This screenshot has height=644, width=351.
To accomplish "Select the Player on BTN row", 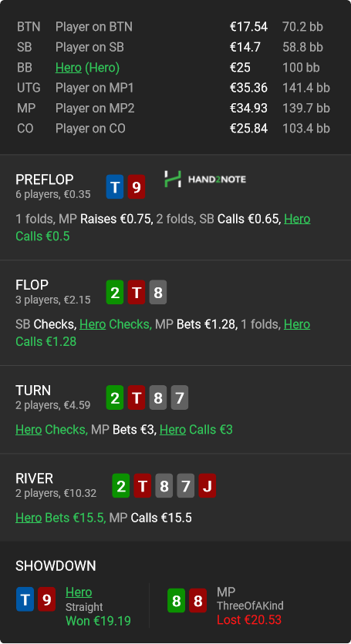I will [x=174, y=27].
